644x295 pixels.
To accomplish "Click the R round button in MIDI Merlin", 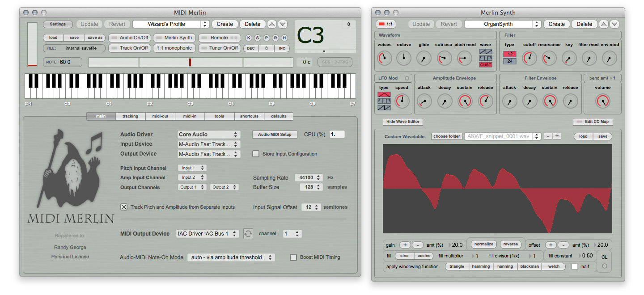I will (275, 38).
